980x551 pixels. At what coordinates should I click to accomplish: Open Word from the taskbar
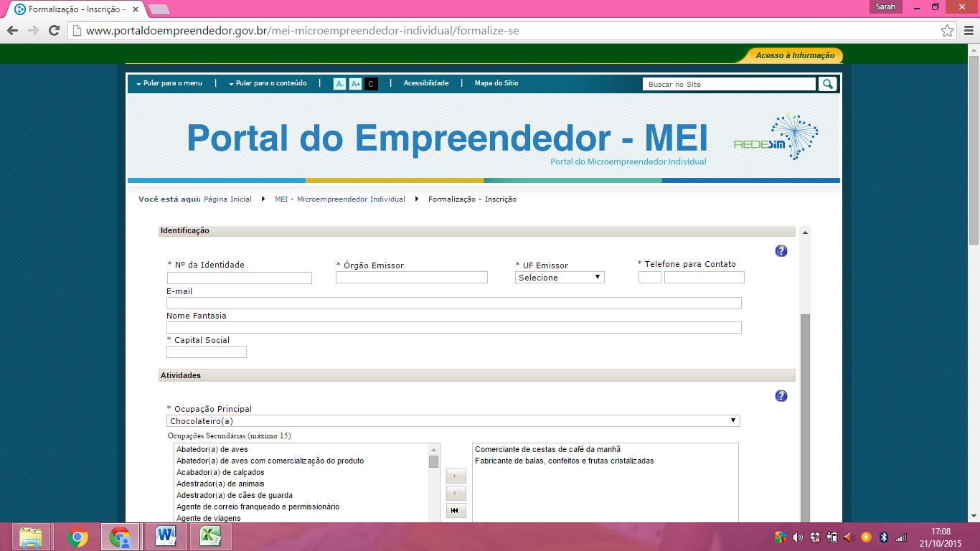tap(166, 537)
